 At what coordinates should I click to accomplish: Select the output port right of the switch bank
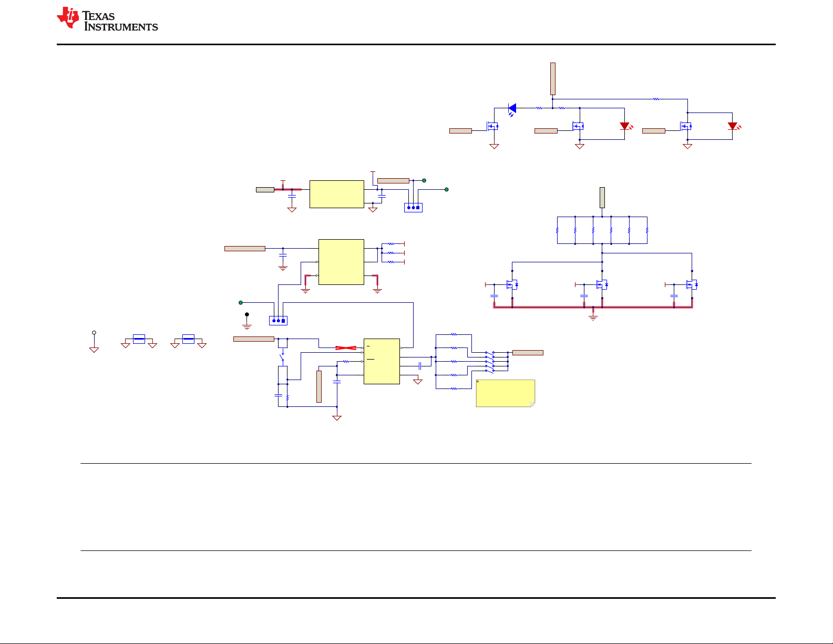(x=528, y=352)
